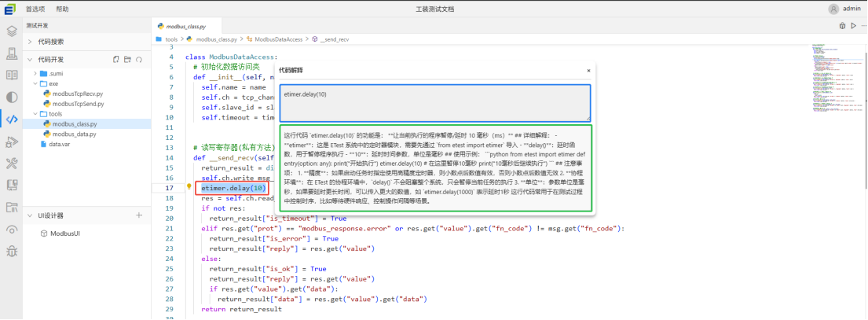The height and width of the screenshot is (320, 868).
Task: Click new file icon in 代码开发 header
Action: point(116,59)
